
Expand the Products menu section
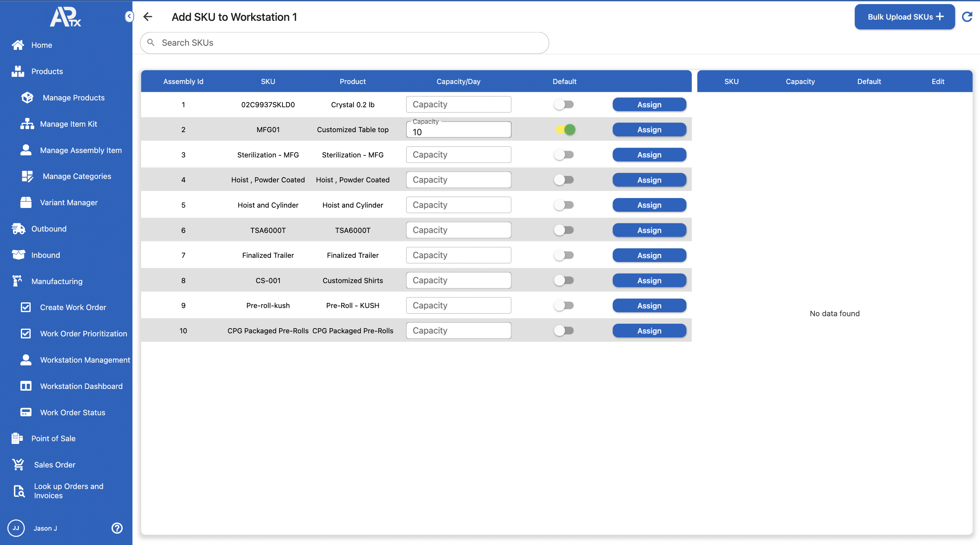[x=47, y=71]
